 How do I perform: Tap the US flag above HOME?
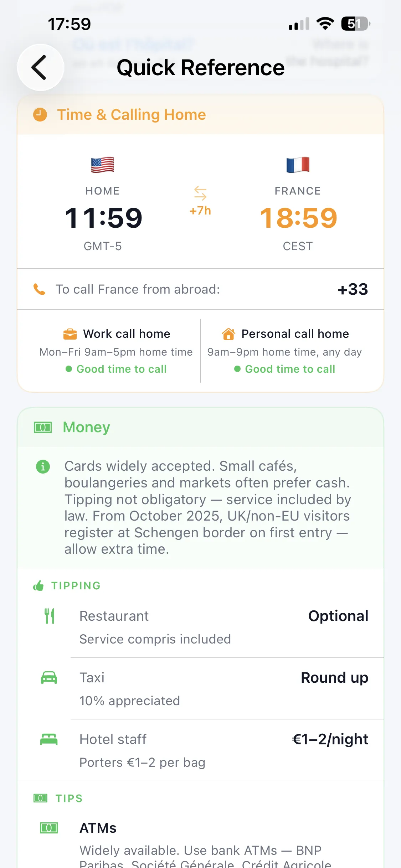[x=103, y=165]
